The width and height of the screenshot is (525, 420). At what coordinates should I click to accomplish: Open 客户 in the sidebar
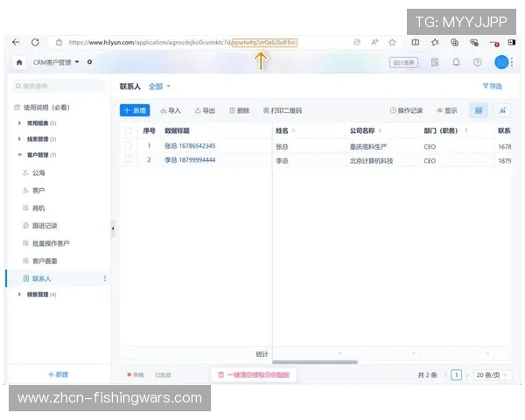(38, 191)
